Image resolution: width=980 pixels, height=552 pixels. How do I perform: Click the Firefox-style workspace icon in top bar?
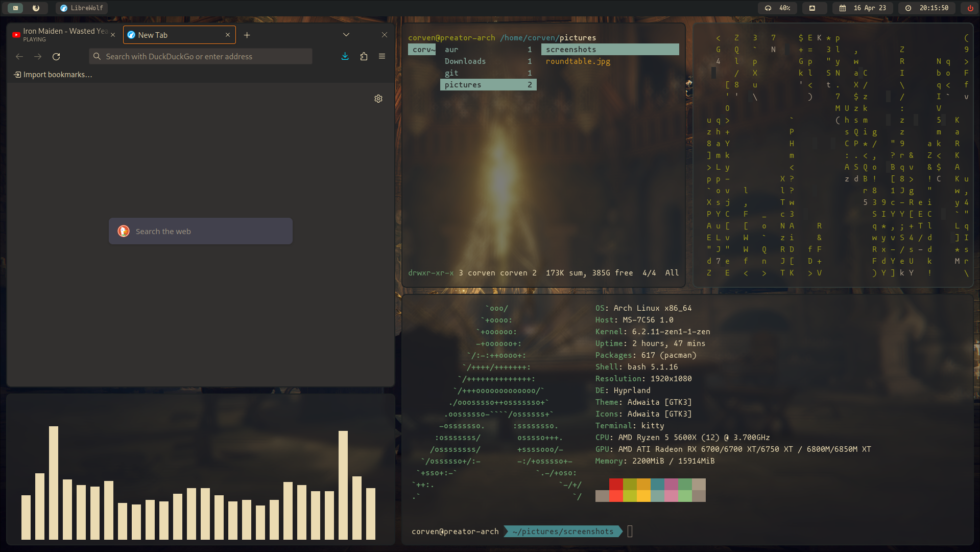pos(36,8)
